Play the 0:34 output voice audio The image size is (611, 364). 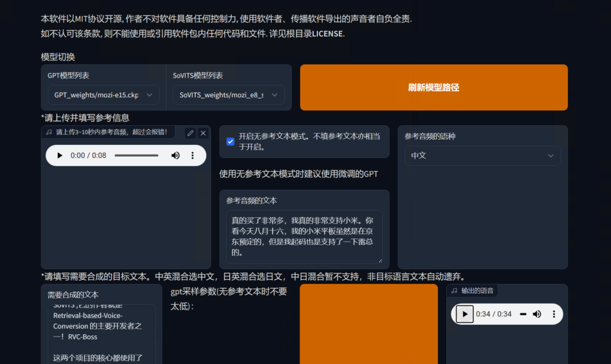465,314
